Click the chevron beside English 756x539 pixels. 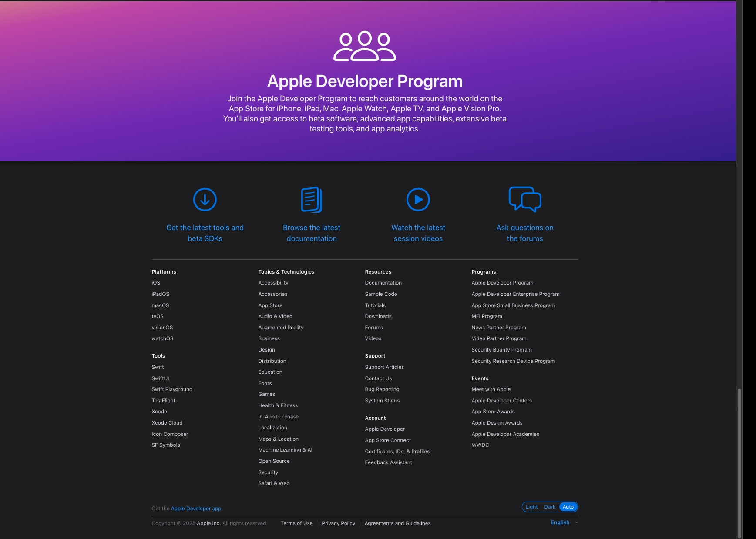[x=576, y=522]
